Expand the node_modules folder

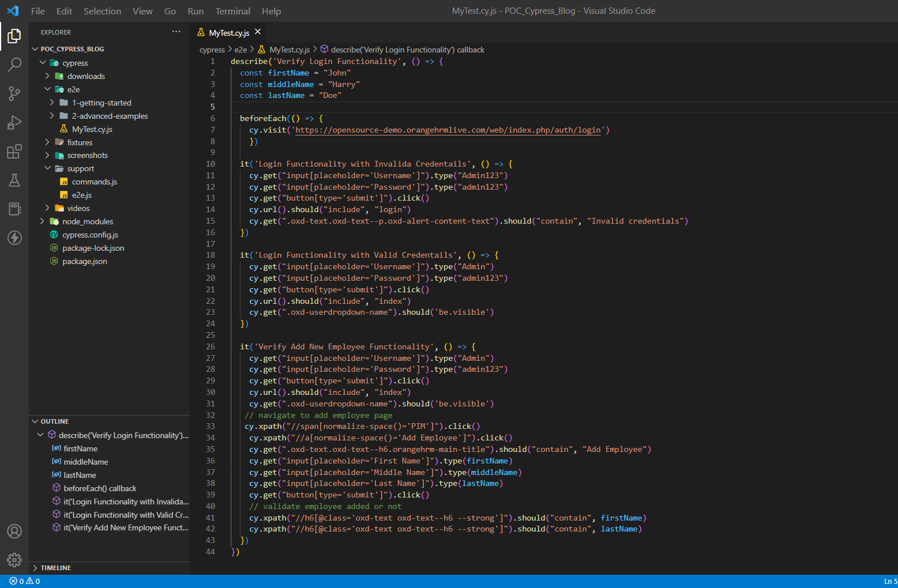[43, 221]
